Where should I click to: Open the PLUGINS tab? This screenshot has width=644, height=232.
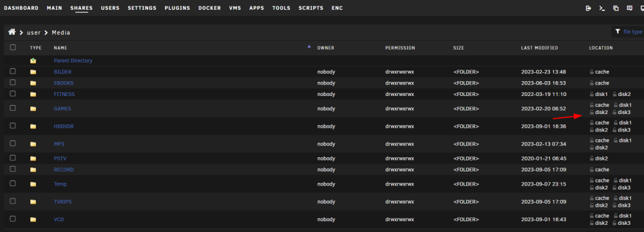[x=178, y=8]
